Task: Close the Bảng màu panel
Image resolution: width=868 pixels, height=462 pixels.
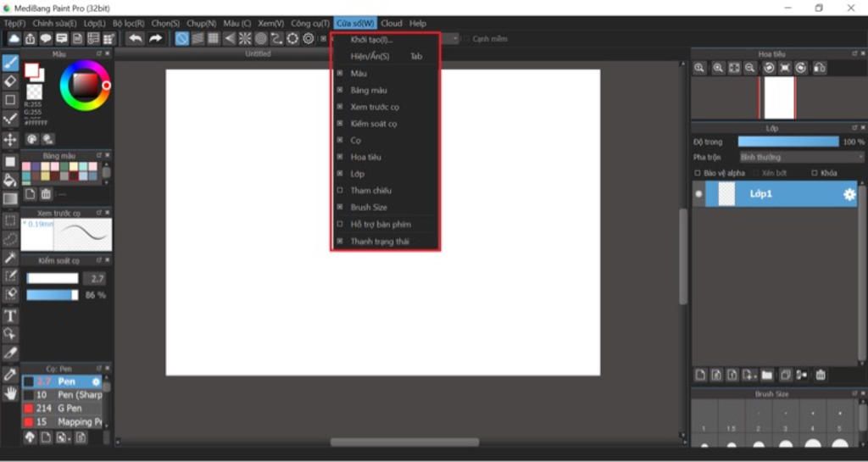Action: [x=108, y=156]
